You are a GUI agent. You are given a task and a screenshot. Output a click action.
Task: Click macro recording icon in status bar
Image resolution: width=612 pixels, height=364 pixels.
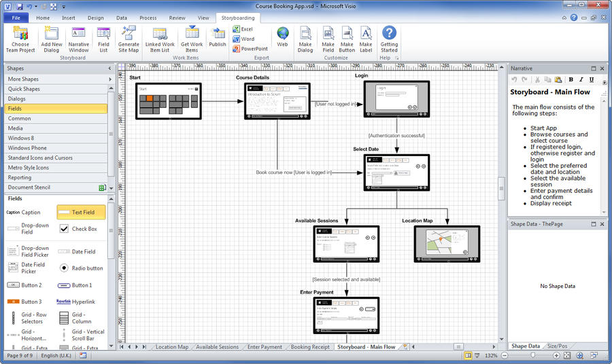coord(83,355)
